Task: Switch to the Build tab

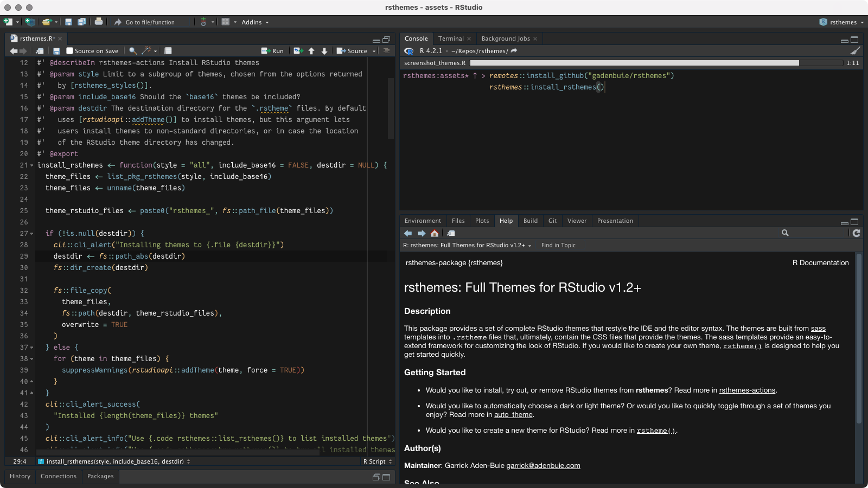Action: [x=531, y=221]
